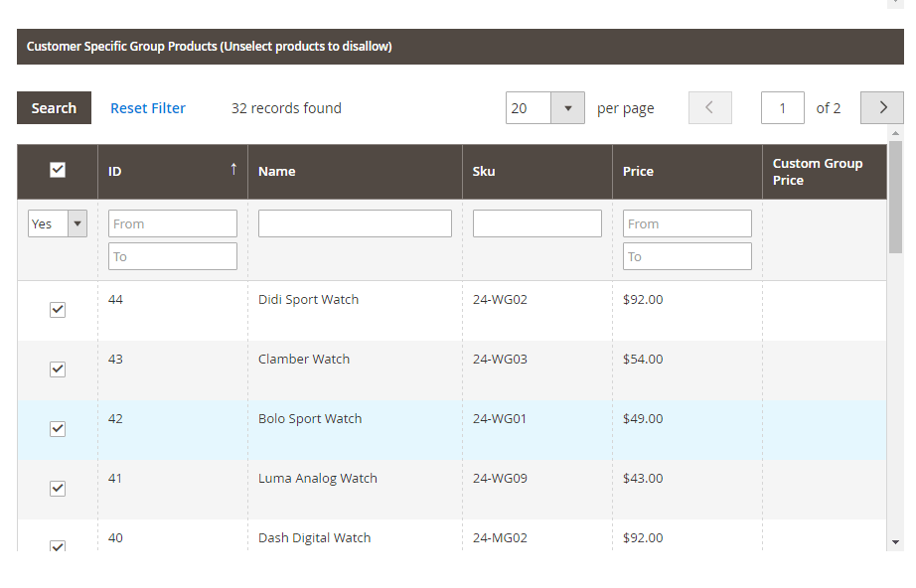Sort by Price column header

point(638,171)
